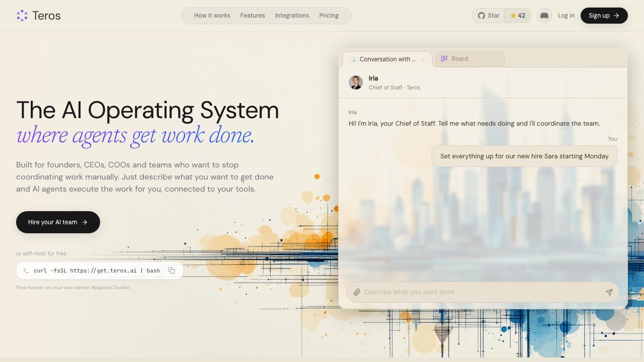View the Pricing page
644x362 pixels.
click(329, 16)
